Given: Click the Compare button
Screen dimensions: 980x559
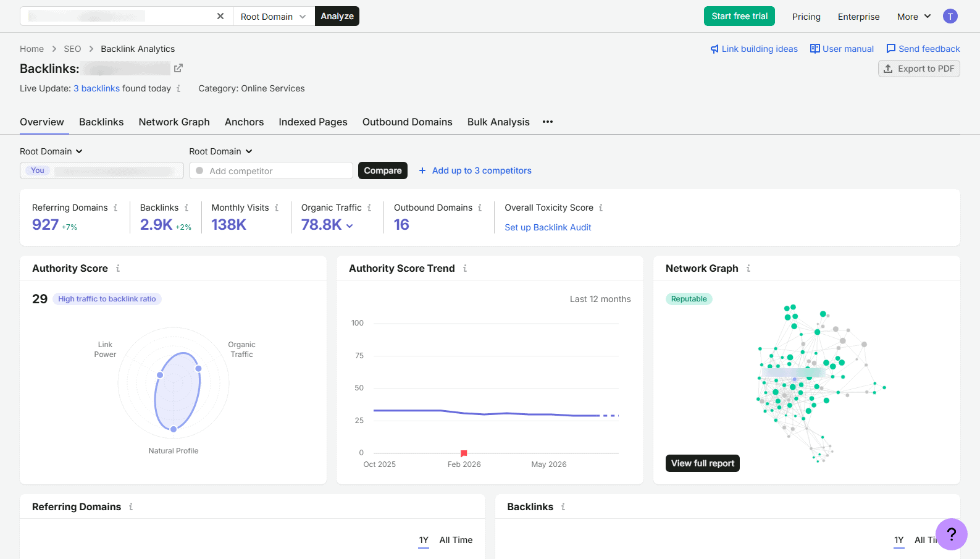Looking at the screenshot, I should pyautogui.click(x=383, y=170).
